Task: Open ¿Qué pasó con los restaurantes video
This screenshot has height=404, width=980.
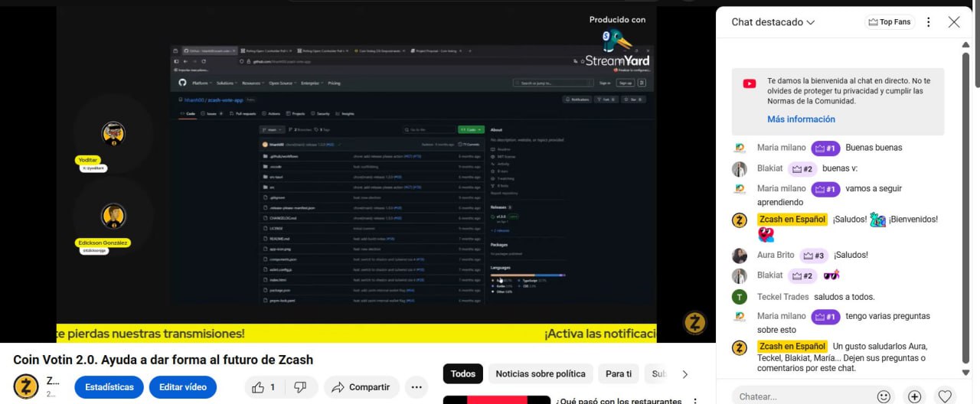Action: [x=619, y=401]
